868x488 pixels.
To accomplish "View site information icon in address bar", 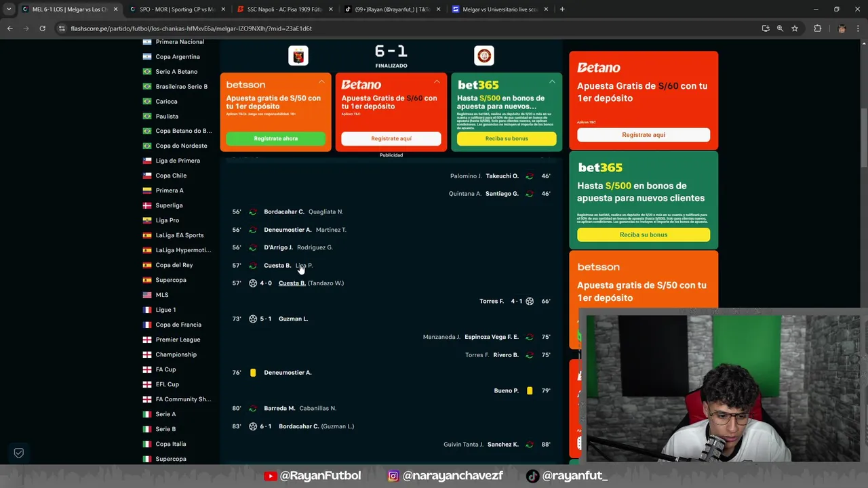I will tap(62, 28).
